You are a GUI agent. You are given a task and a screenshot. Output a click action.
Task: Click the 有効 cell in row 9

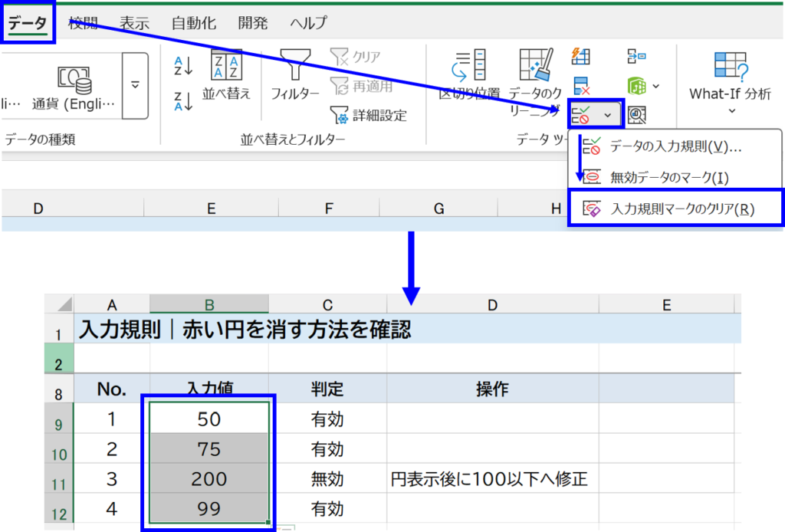coord(327,419)
